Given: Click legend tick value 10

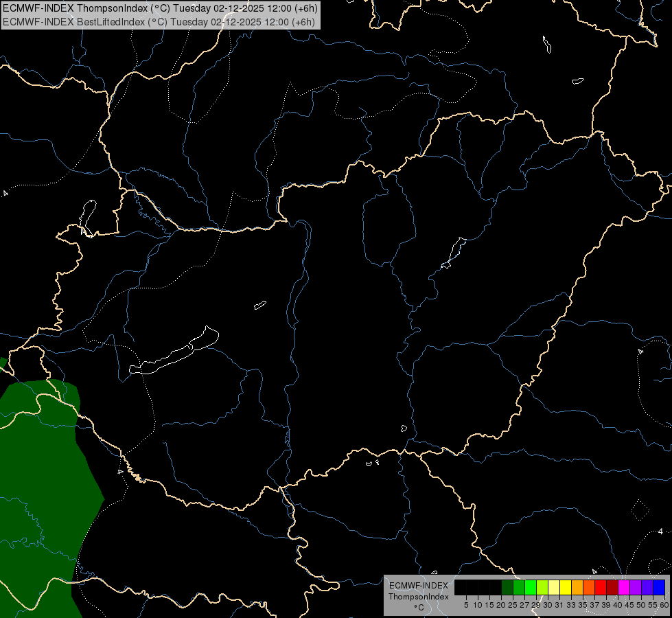Looking at the screenshot, I should point(478,605).
